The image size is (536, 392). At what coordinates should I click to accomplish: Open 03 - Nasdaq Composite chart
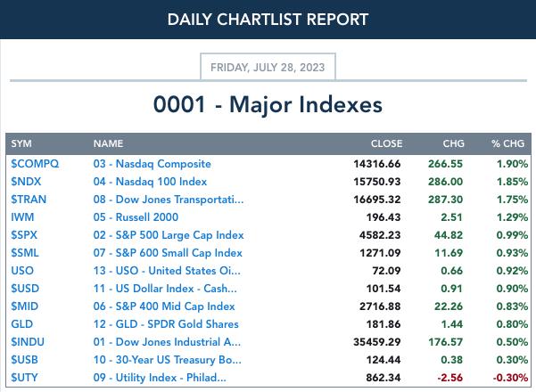point(153,164)
